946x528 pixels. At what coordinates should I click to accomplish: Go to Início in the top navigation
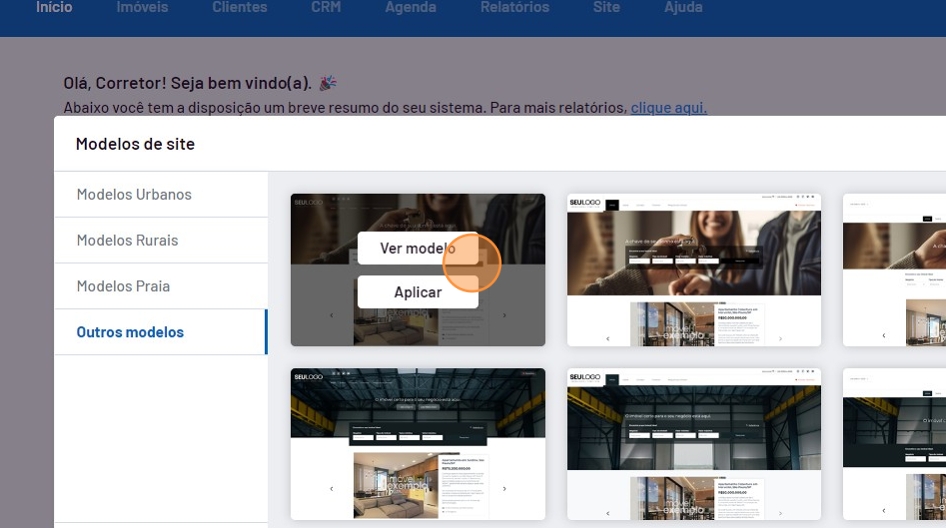coord(54,8)
